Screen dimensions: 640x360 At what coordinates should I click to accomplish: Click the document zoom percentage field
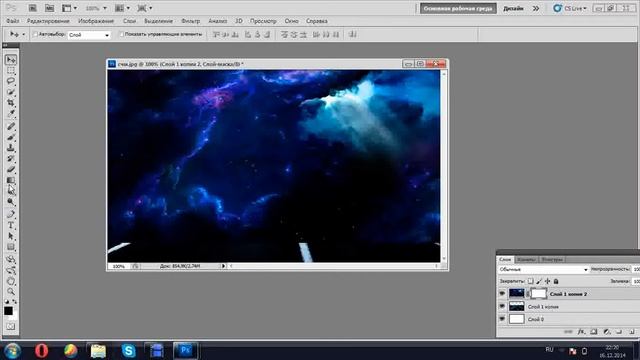[118, 266]
